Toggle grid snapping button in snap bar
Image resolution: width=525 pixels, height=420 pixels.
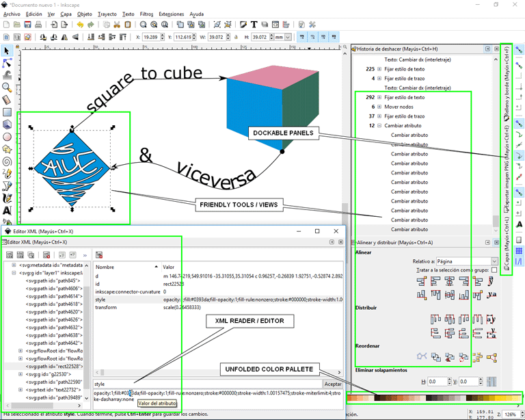click(x=519, y=250)
